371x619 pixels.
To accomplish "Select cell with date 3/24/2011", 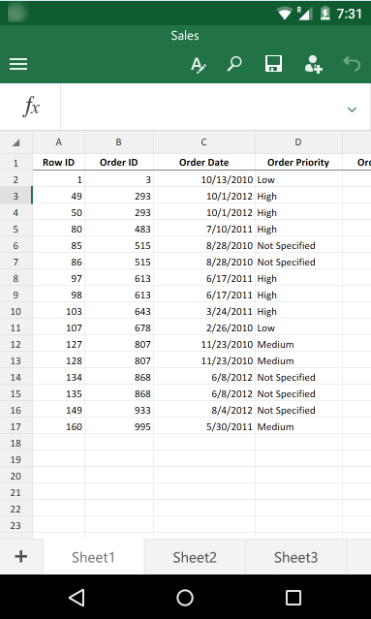I will coord(204,311).
